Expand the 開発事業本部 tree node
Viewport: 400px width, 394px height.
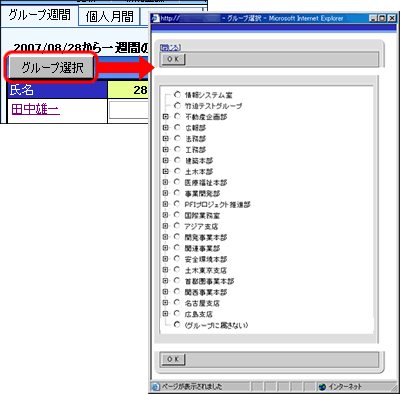point(165,237)
